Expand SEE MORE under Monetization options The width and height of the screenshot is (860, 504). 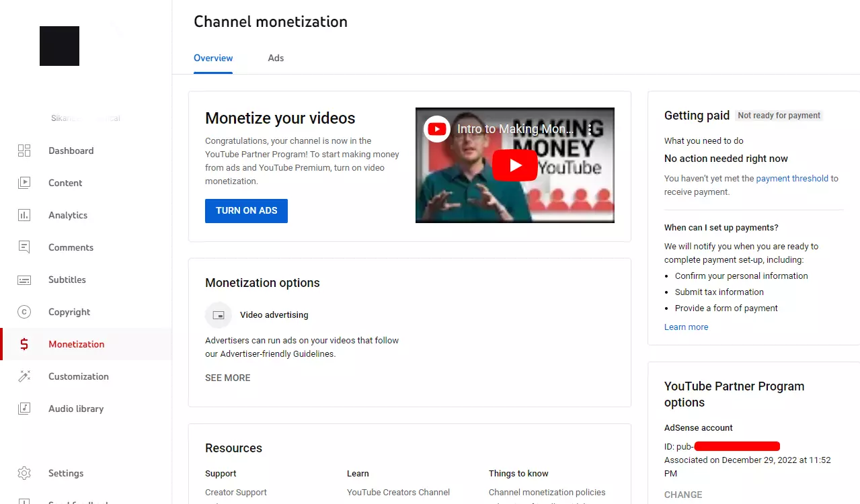pos(227,378)
